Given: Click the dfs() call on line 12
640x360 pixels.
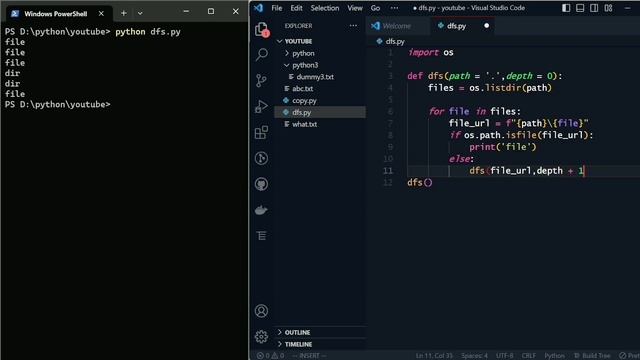Looking at the screenshot, I should [x=420, y=182].
